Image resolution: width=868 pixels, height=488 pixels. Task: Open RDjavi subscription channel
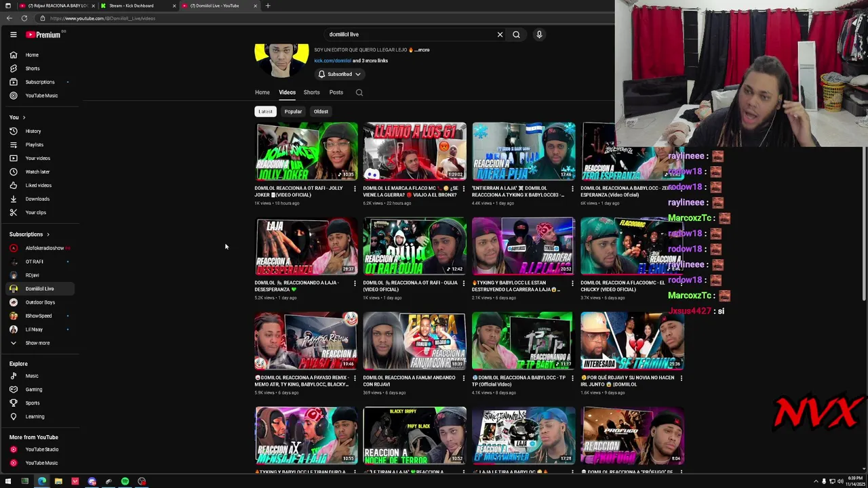coord(32,275)
